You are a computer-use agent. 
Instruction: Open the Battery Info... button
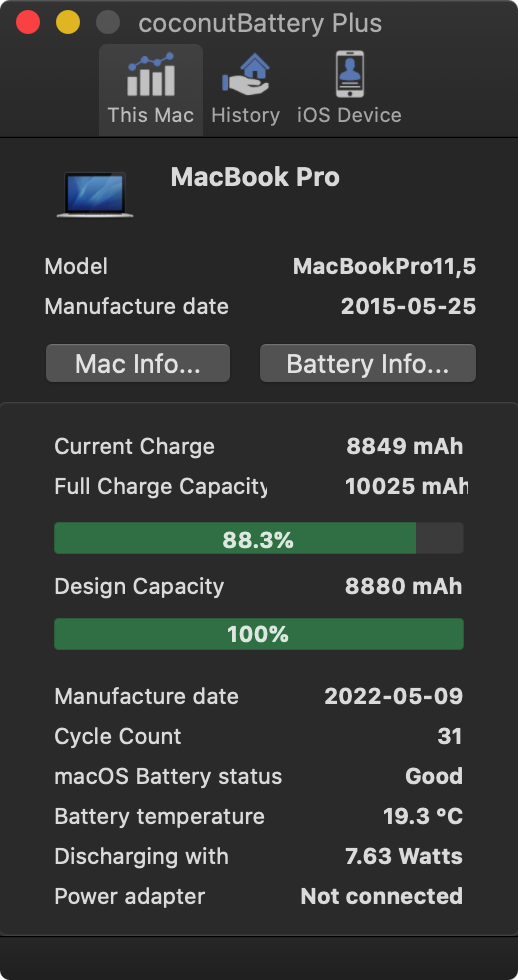pos(367,363)
